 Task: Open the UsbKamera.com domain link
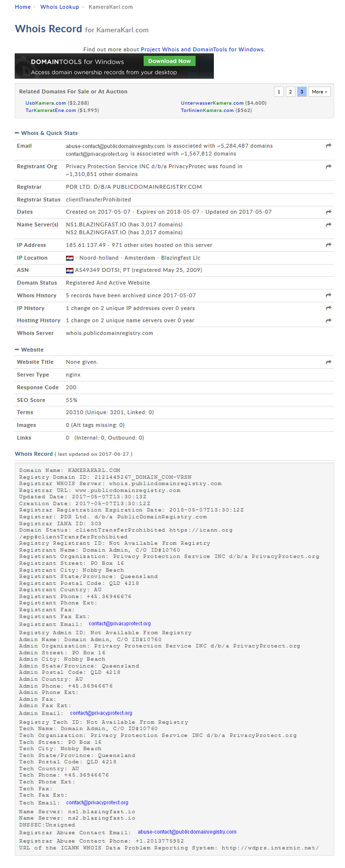point(46,103)
